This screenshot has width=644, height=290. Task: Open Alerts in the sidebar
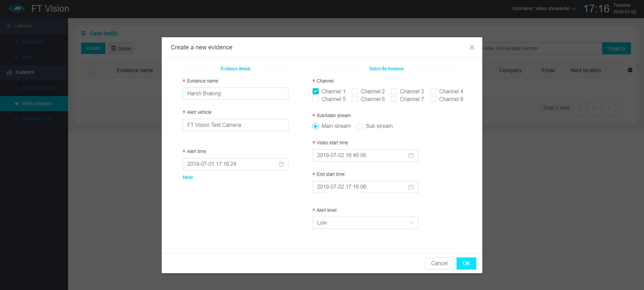(28, 57)
